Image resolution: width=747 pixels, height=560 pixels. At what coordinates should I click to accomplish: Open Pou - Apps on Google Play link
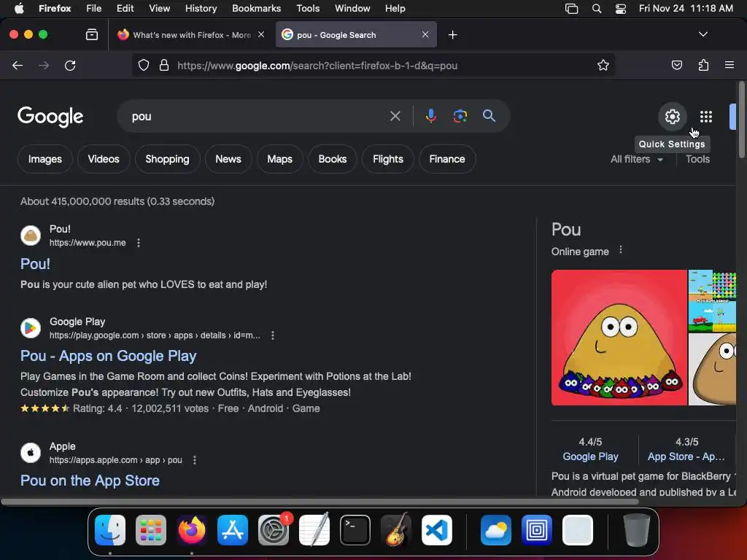(x=108, y=356)
